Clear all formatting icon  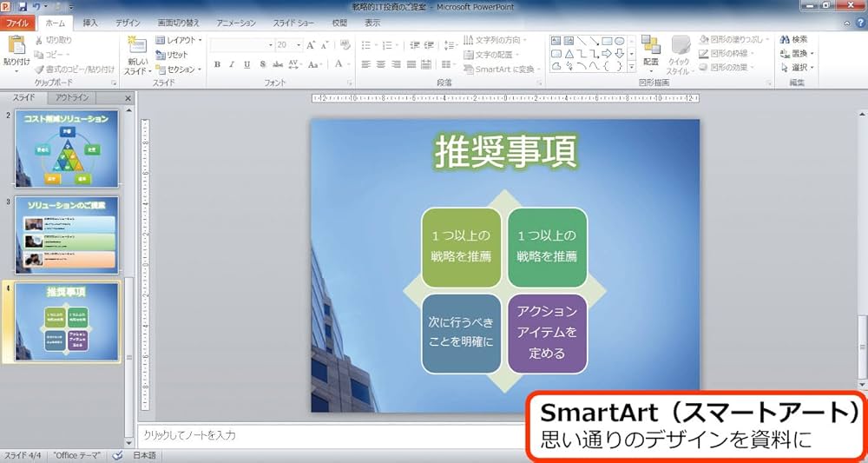(345, 45)
